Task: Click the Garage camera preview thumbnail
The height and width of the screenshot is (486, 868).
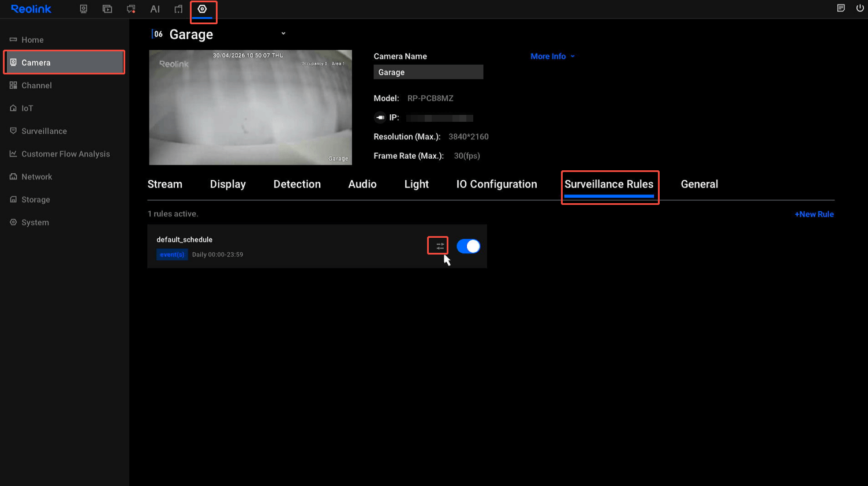Action: coord(250,107)
